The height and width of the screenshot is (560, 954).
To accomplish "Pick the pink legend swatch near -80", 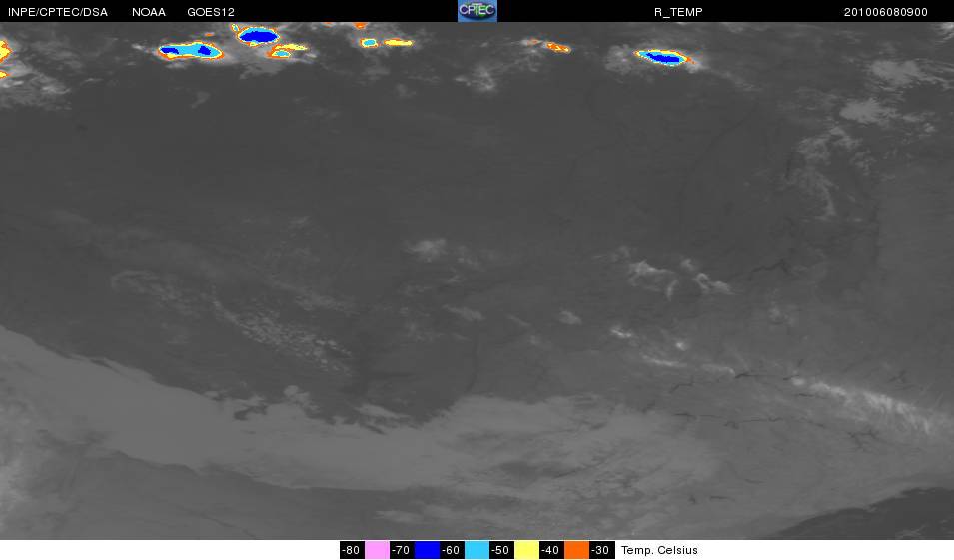I will tap(377, 550).
